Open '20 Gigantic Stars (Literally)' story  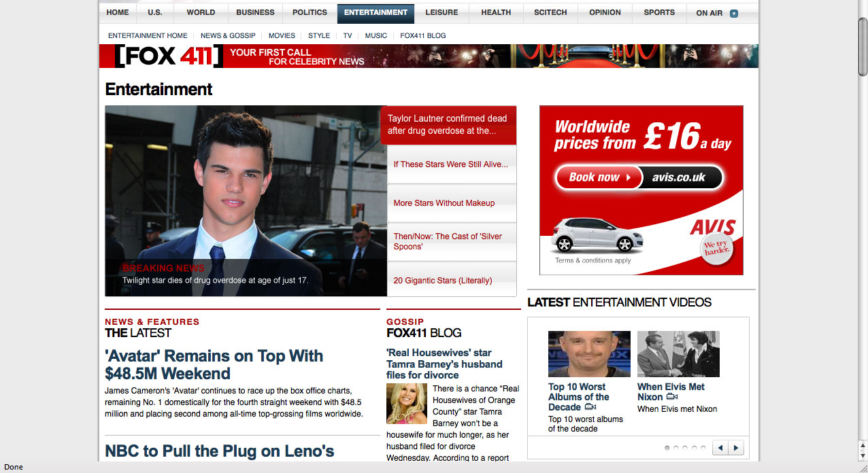[x=443, y=281]
